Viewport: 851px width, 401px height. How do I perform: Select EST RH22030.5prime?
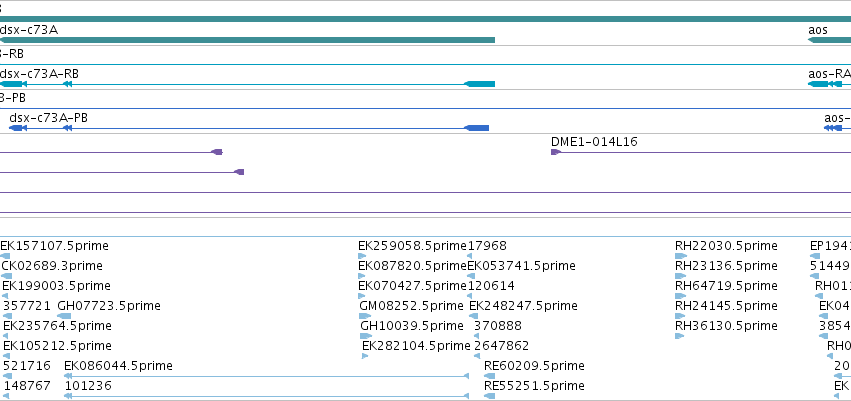[726, 246]
